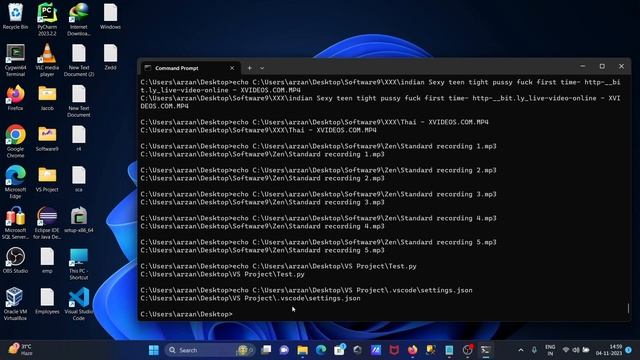Screen dimensions: 640x360
Task: Click the microphone tray icon
Action: tap(534, 350)
